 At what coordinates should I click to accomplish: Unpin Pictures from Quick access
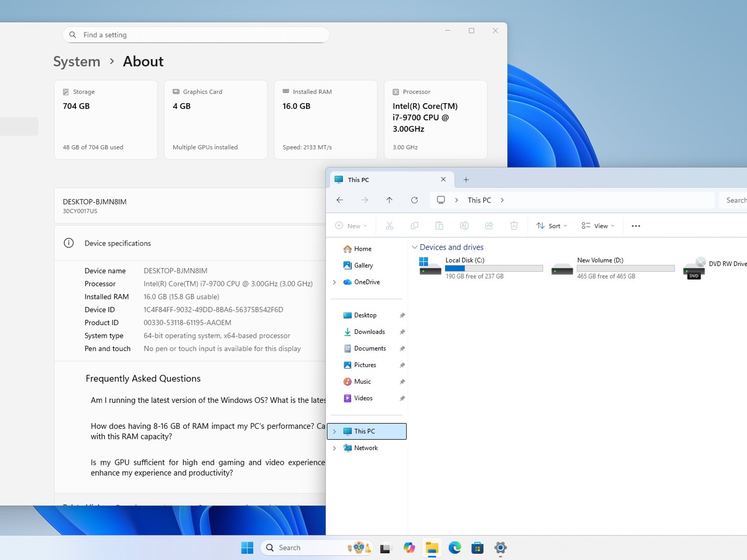pyautogui.click(x=402, y=365)
